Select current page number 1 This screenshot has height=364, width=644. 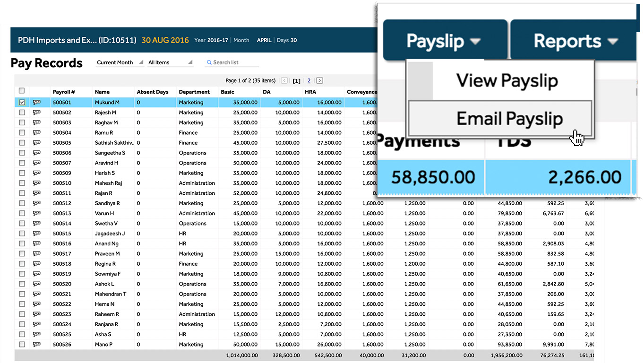click(x=296, y=81)
